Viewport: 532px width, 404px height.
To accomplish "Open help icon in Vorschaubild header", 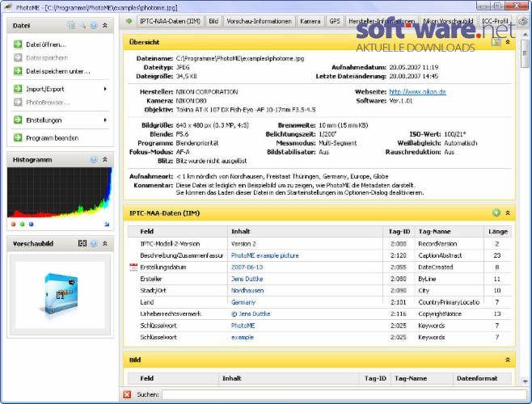I will tap(94, 243).
